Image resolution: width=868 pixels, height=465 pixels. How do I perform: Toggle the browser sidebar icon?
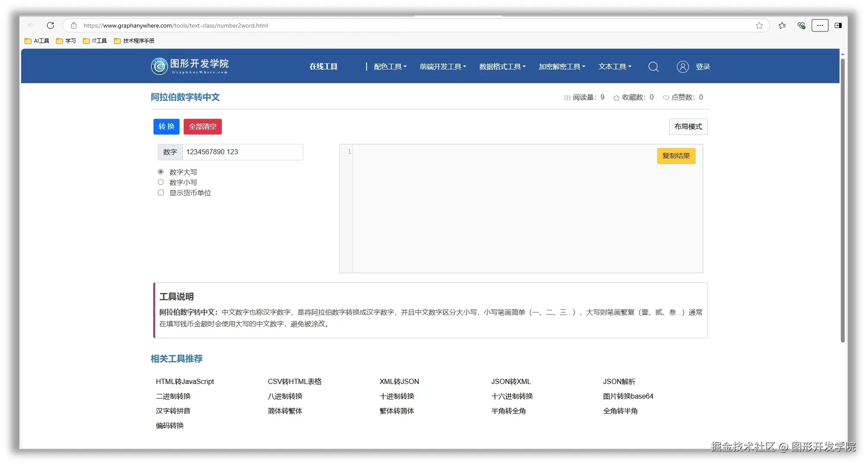(x=838, y=25)
